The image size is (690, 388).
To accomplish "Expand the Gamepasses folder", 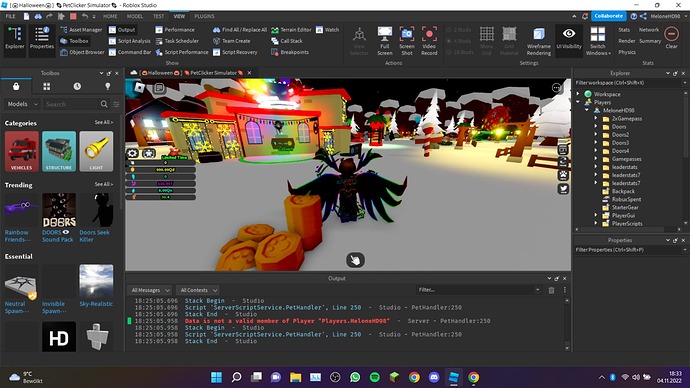I will 596,159.
